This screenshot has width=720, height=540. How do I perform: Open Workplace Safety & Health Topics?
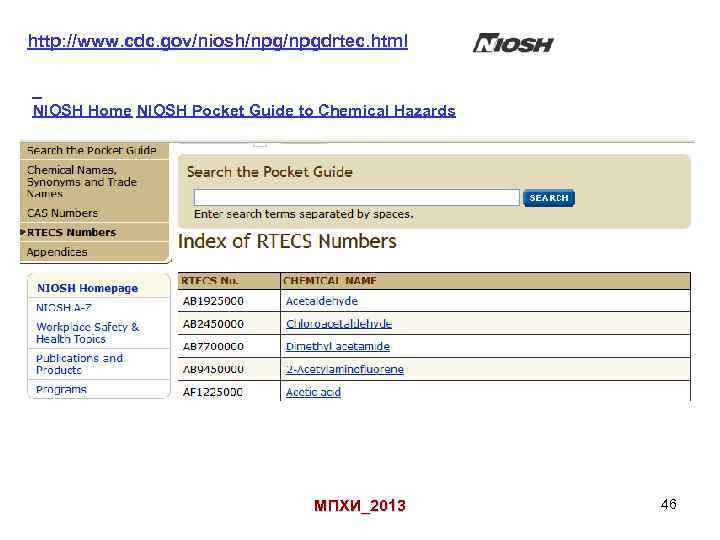pos(88,333)
